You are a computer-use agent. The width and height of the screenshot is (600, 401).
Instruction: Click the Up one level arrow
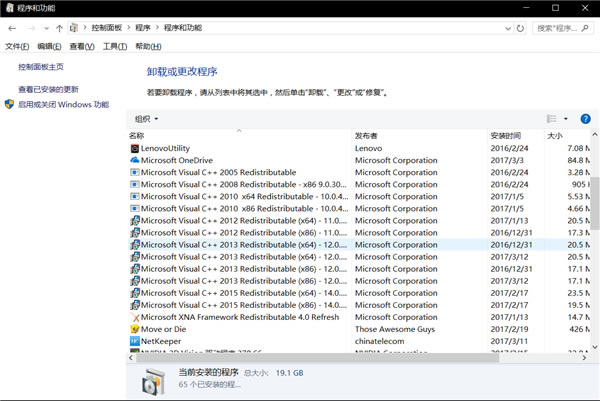[60, 29]
